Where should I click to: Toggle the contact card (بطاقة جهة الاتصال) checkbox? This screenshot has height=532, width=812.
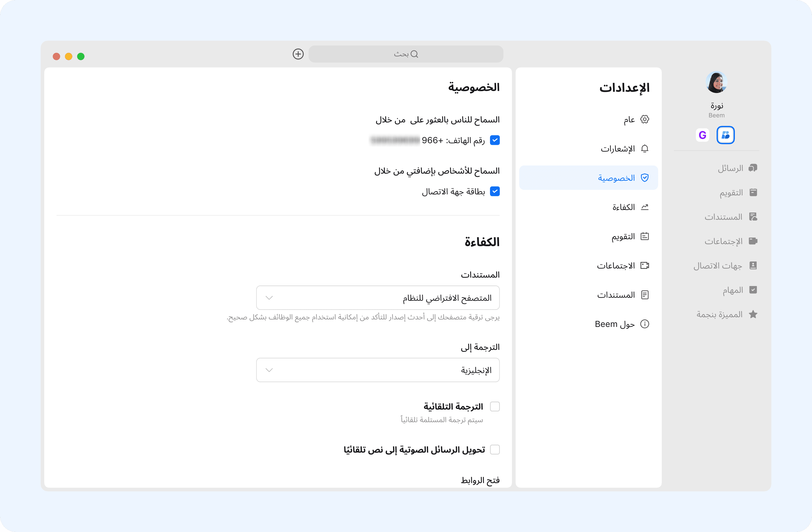click(x=494, y=191)
